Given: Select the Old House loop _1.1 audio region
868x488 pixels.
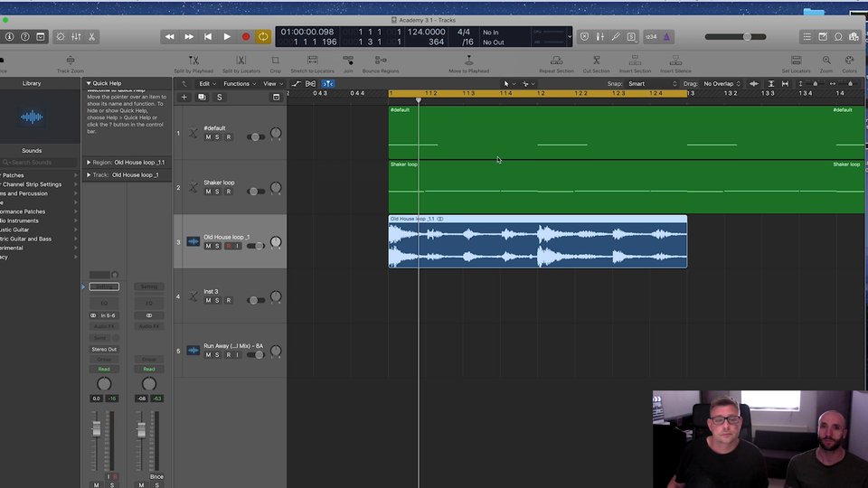Looking at the screenshot, I should 537,242.
